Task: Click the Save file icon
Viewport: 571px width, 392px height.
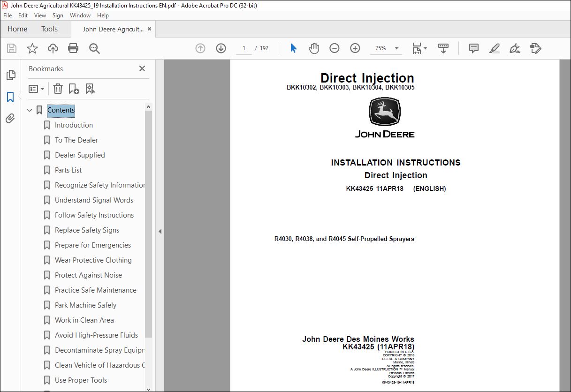Action: coord(11,48)
